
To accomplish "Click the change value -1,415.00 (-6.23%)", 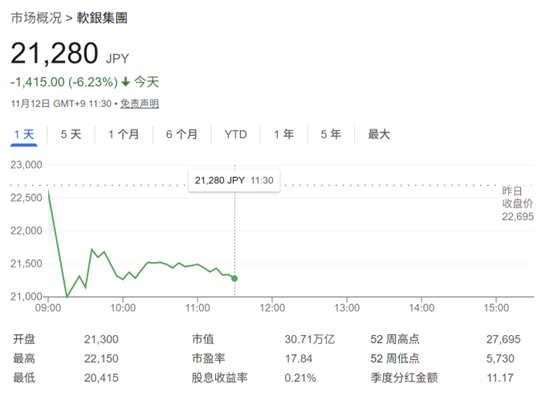I will [x=64, y=82].
